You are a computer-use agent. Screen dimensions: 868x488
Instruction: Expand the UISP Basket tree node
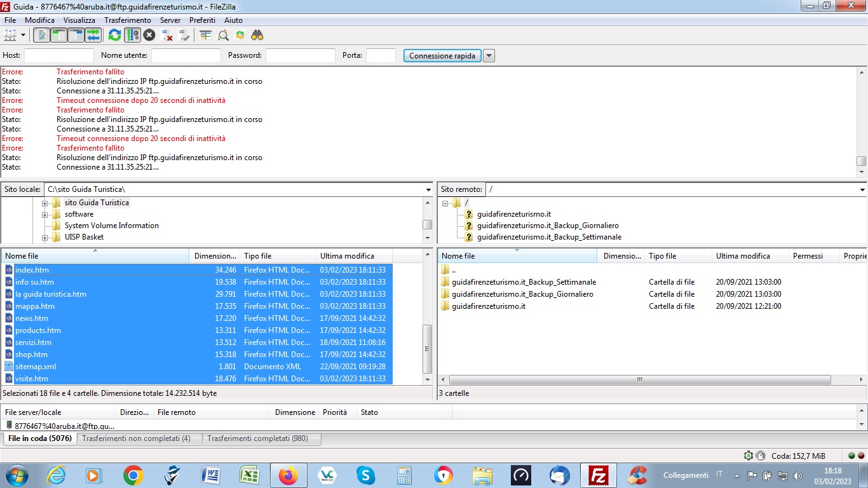pyautogui.click(x=45, y=238)
